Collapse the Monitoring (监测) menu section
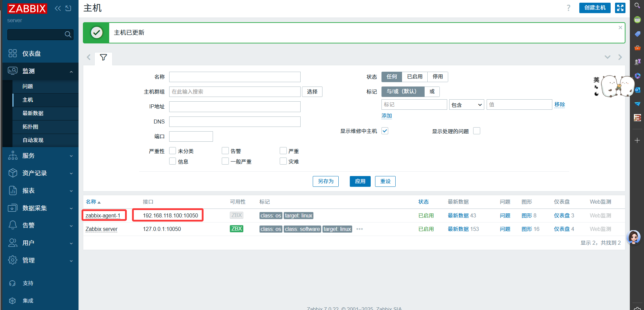The image size is (644, 310). (x=40, y=71)
